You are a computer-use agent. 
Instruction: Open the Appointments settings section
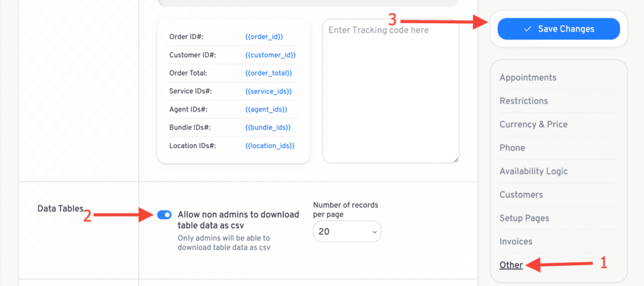(528, 77)
